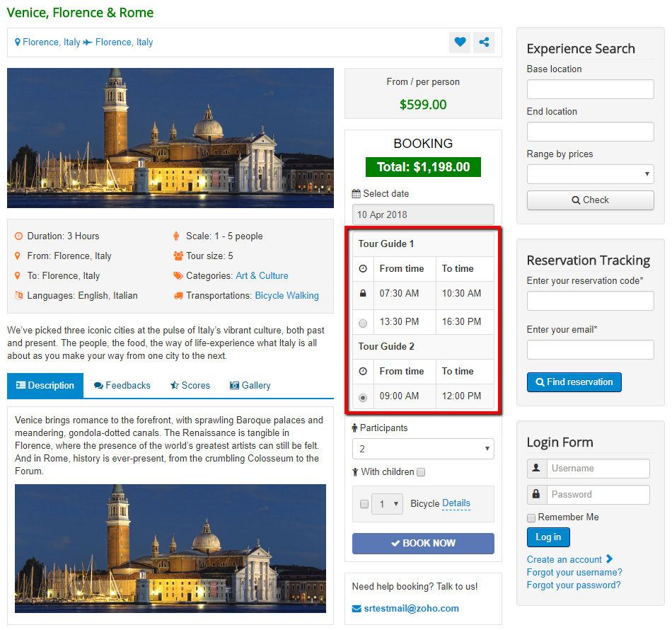Click the Base location input field
This screenshot has width=672, height=630.
pyautogui.click(x=590, y=89)
